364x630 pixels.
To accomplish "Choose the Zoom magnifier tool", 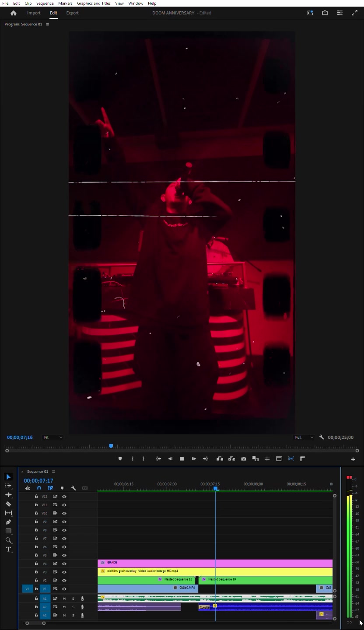I will click(8, 540).
